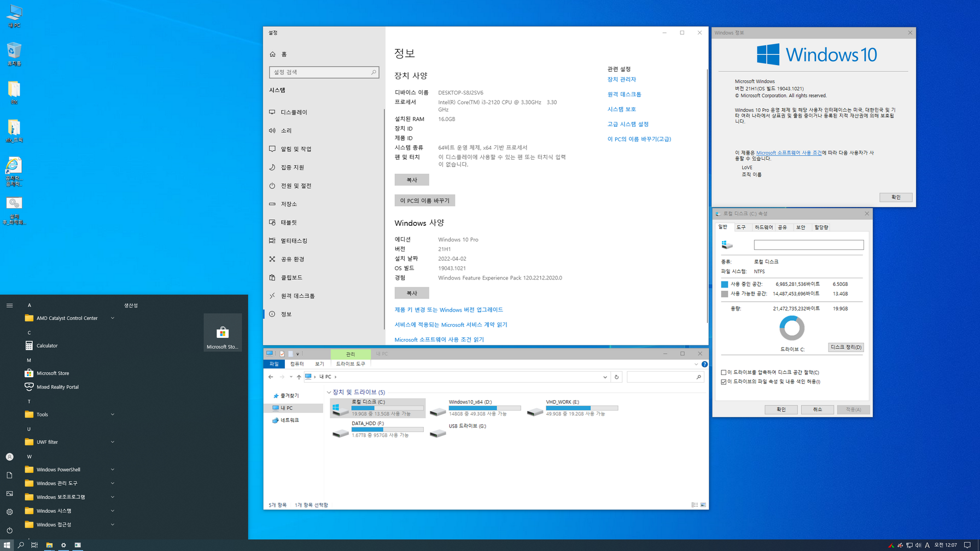The image size is (980, 551).
Task: Click the Start menu power icon
Action: tap(9, 530)
